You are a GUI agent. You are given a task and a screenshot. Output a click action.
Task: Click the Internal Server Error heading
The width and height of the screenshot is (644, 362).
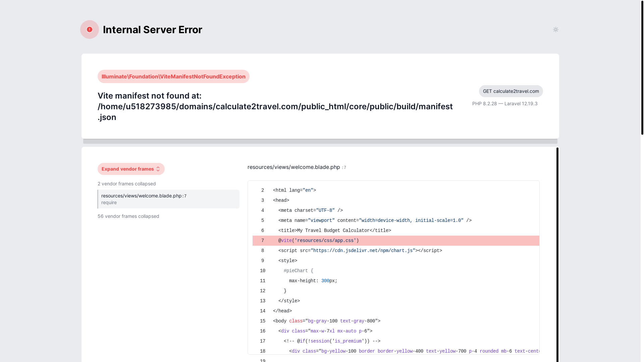[153, 29]
